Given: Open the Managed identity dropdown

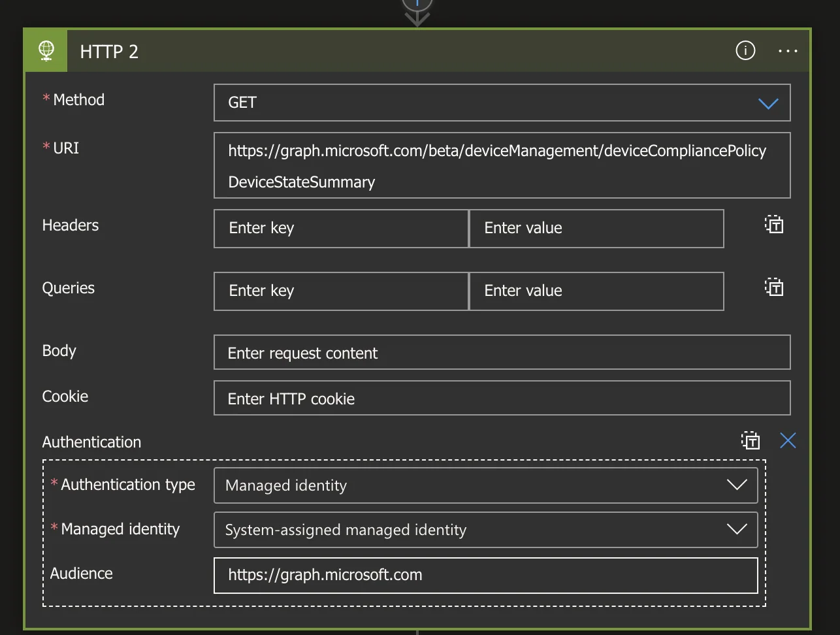Looking at the screenshot, I should (x=485, y=530).
